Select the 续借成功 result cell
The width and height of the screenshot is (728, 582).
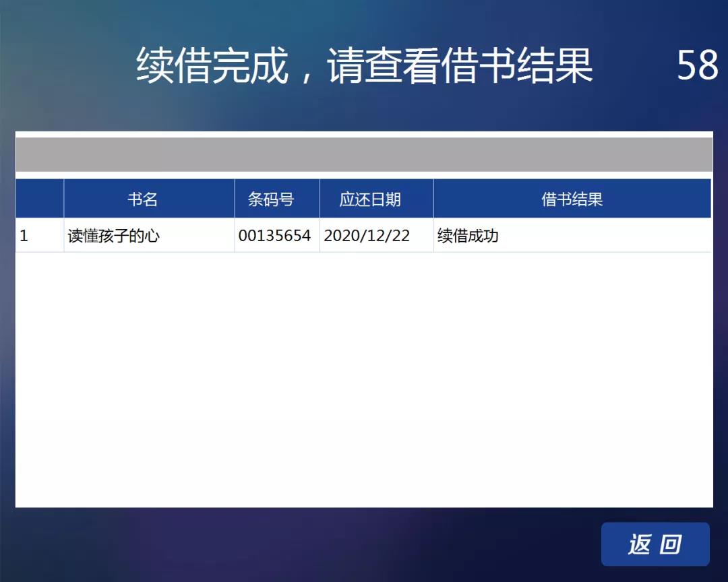(468, 236)
